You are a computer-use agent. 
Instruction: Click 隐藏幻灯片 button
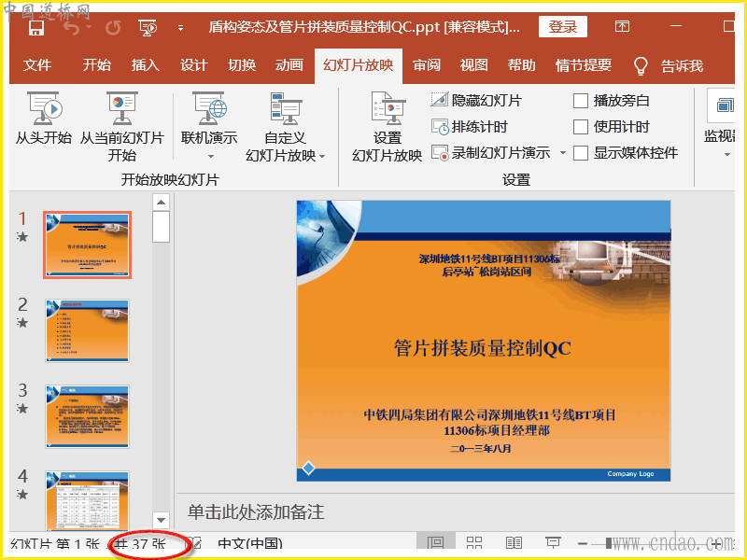476,101
